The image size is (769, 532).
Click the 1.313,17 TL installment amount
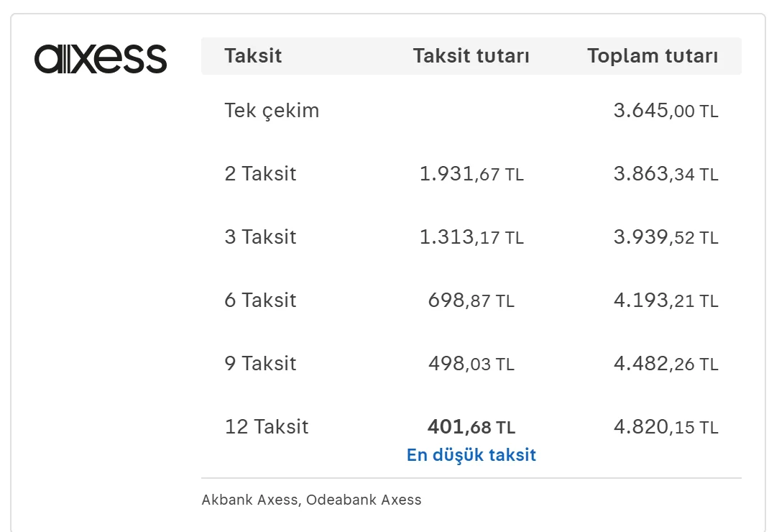pos(471,237)
